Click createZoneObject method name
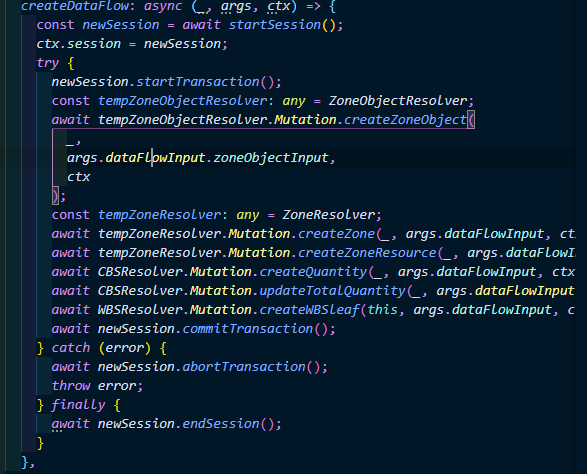This screenshot has width=587, height=474. [405, 120]
